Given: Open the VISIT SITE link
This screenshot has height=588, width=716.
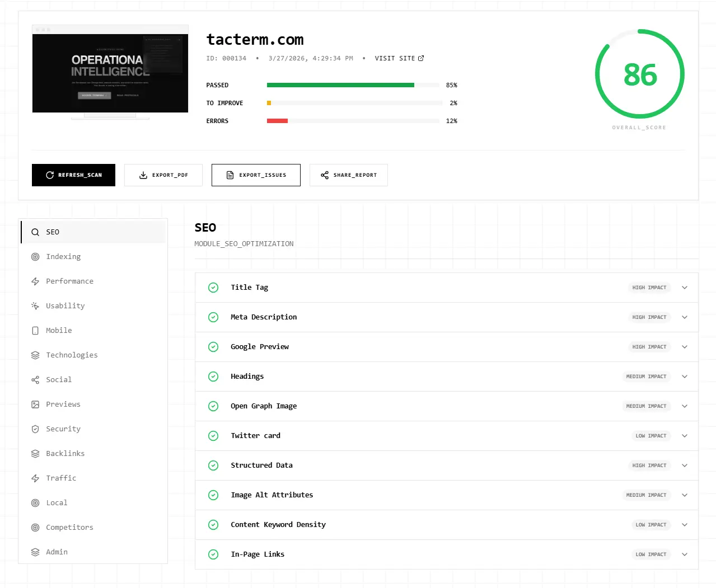Looking at the screenshot, I should tap(399, 58).
